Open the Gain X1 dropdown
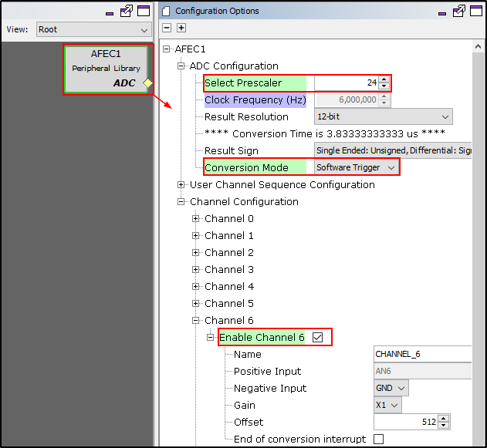The height and width of the screenshot is (448, 487). pos(387,405)
